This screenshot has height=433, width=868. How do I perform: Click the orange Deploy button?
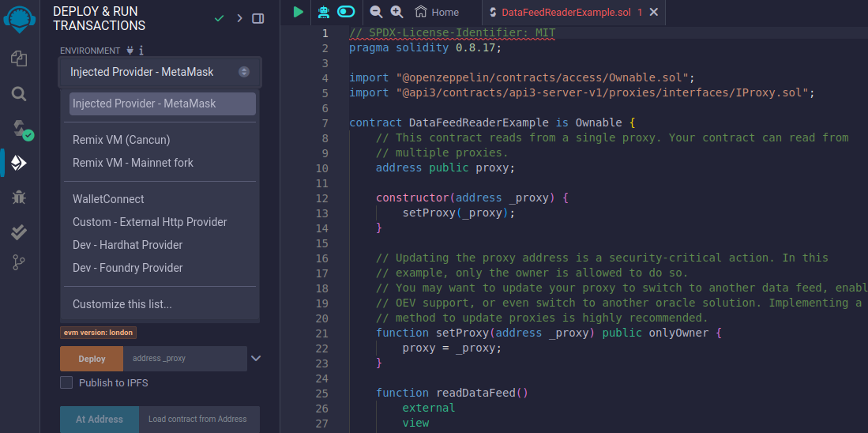(x=92, y=359)
